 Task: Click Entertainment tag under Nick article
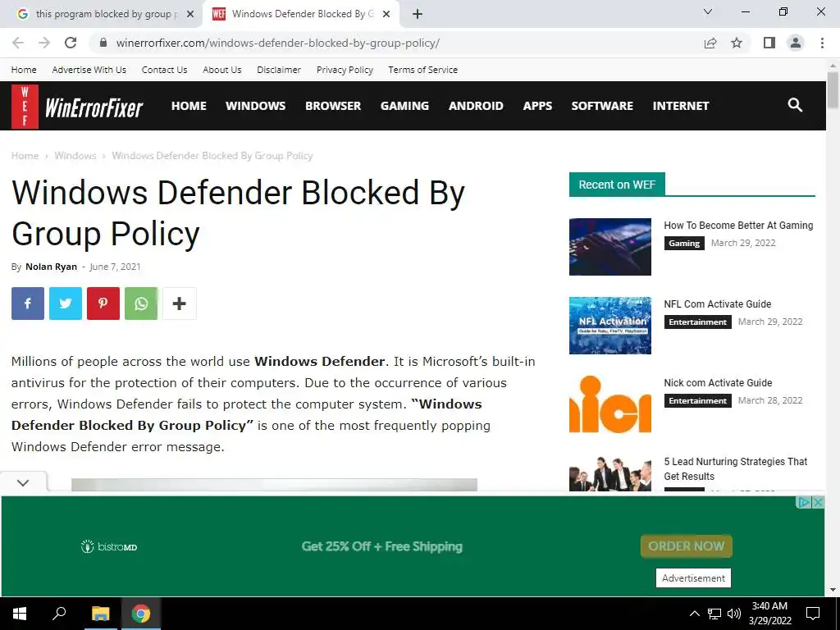tap(697, 400)
